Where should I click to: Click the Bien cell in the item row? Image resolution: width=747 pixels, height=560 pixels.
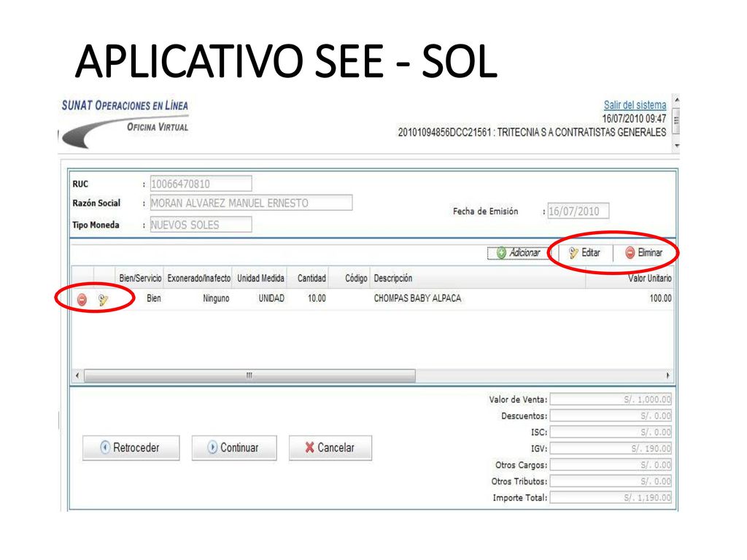pyautogui.click(x=153, y=298)
